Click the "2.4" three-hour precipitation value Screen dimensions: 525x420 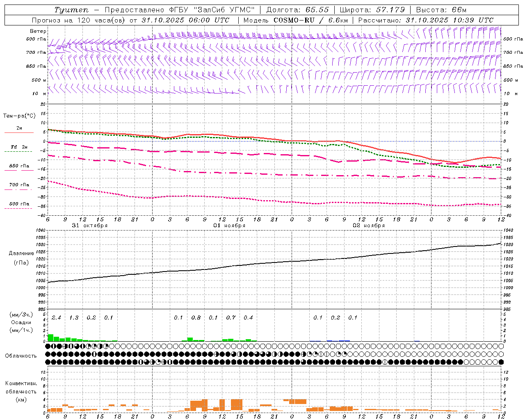pyautogui.click(x=56, y=318)
